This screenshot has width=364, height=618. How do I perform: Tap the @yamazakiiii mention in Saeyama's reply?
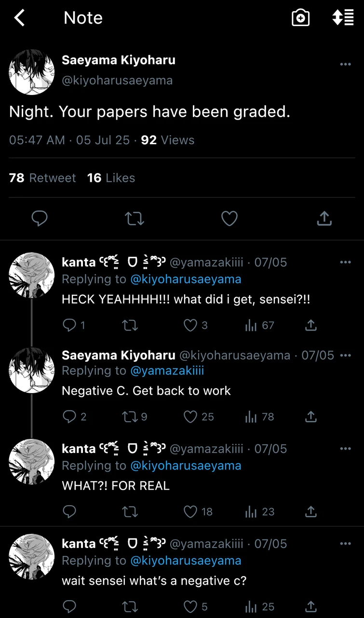click(x=167, y=371)
